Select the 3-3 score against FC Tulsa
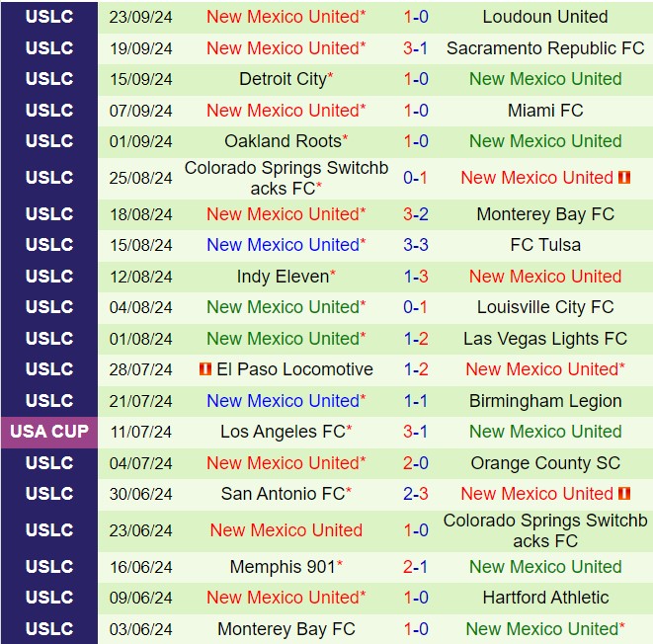 click(x=415, y=245)
